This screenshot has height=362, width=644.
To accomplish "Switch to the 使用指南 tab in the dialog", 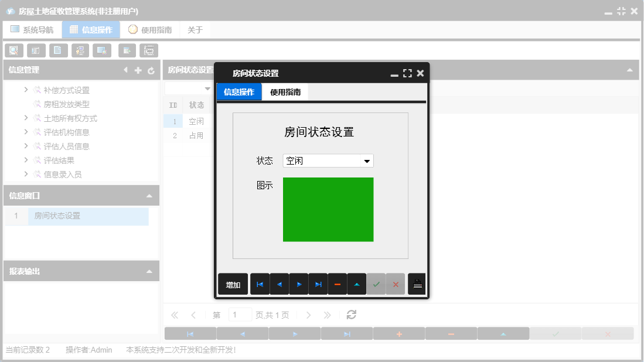I will [287, 92].
